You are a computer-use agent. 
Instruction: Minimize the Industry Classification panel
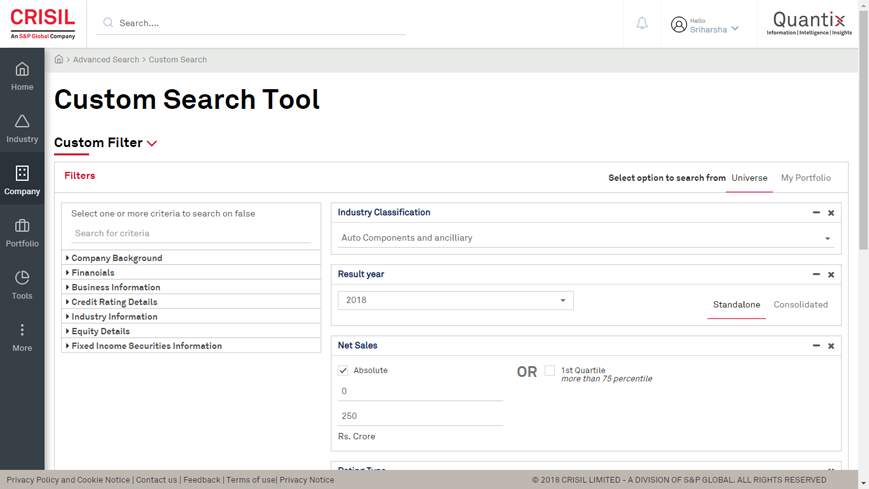pyautogui.click(x=816, y=213)
